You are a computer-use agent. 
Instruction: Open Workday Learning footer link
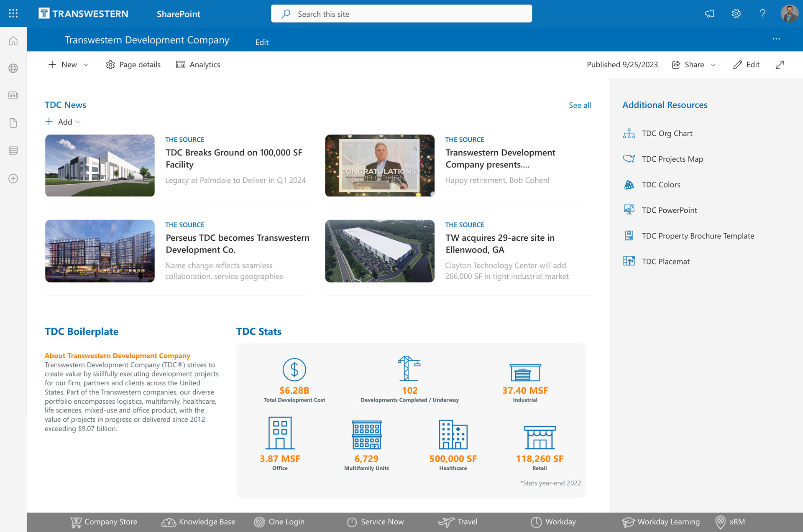(668, 522)
